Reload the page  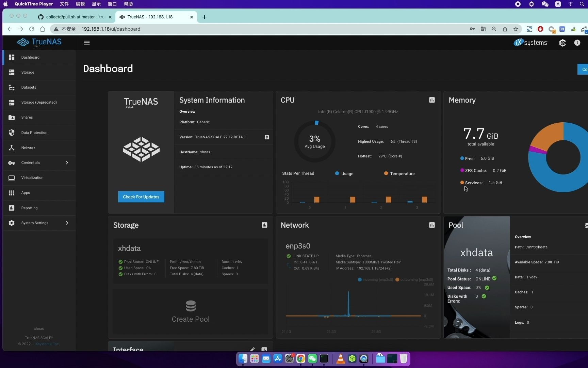[32, 29]
